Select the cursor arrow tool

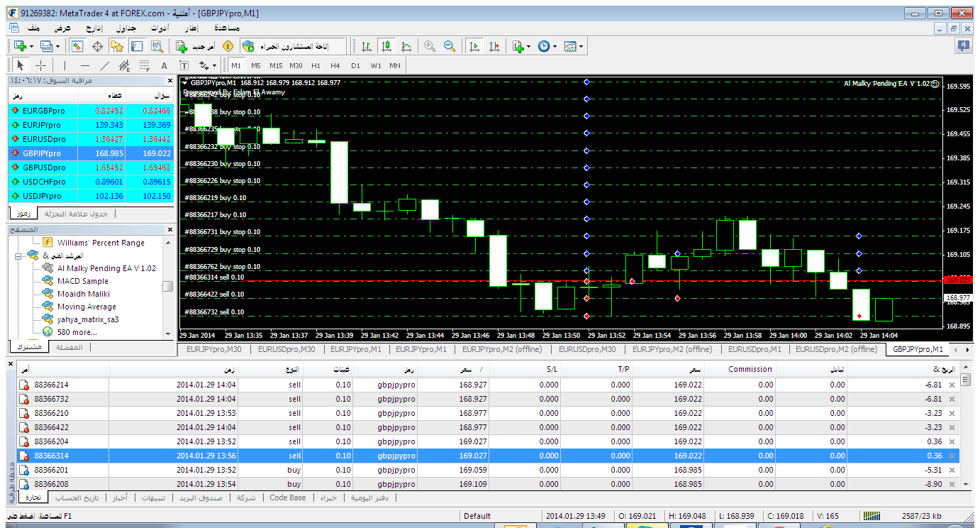click(20, 65)
